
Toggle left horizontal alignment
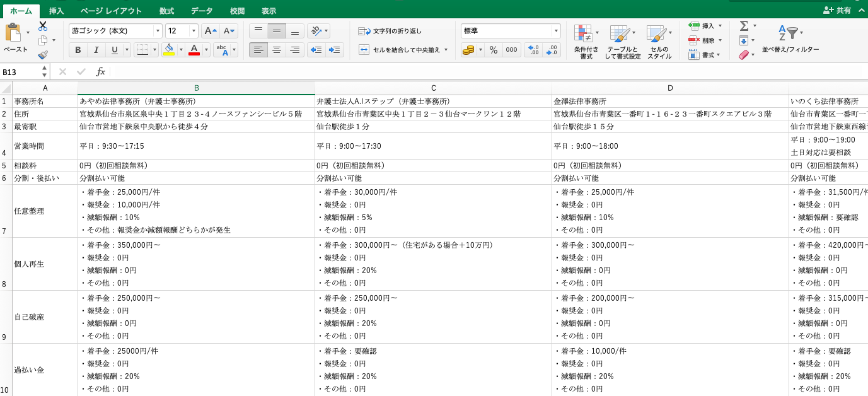tap(258, 50)
